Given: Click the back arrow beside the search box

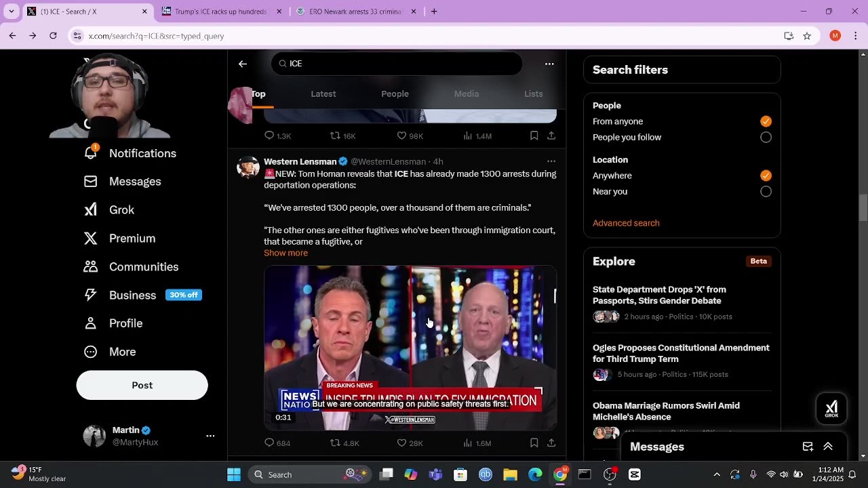Looking at the screenshot, I should [243, 64].
